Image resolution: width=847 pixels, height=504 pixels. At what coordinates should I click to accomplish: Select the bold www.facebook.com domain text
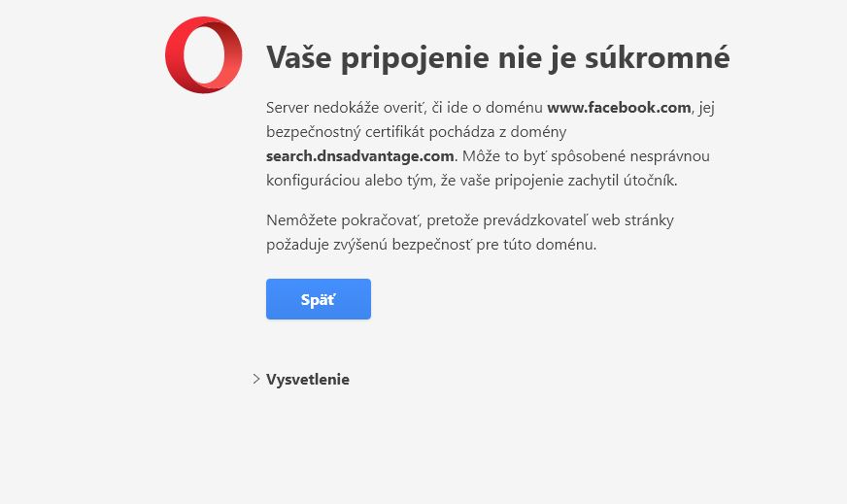(618, 107)
